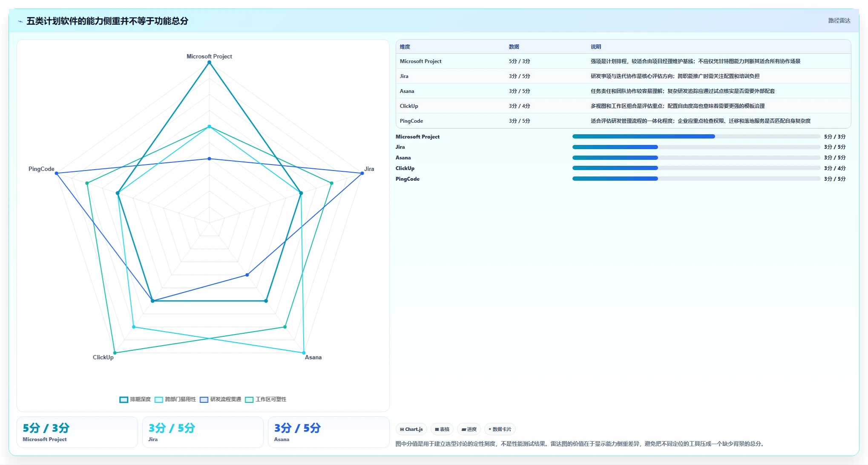Select the Microsoft Project table row name
This screenshot has width=868, height=465.
[420, 61]
